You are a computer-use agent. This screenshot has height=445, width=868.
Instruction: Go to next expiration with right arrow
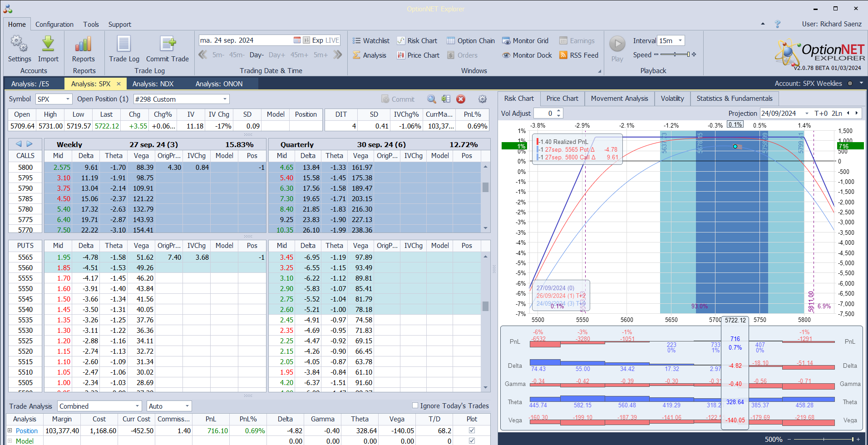click(x=30, y=144)
